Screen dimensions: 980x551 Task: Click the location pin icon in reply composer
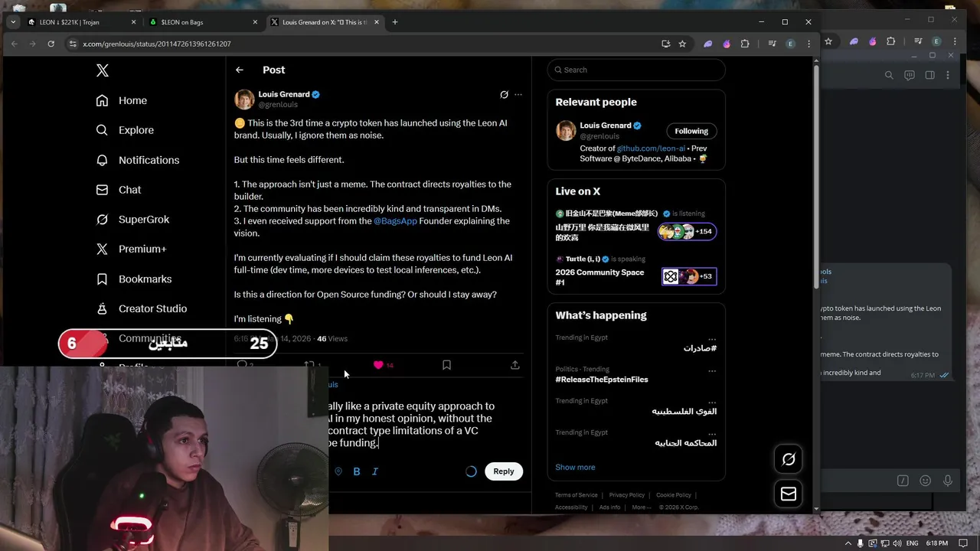click(338, 471)
